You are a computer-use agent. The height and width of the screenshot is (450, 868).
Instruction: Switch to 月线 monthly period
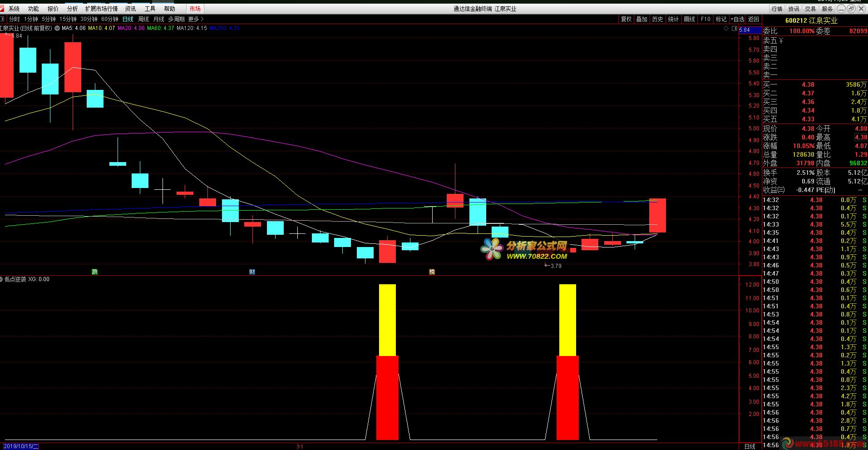(159, 19)
